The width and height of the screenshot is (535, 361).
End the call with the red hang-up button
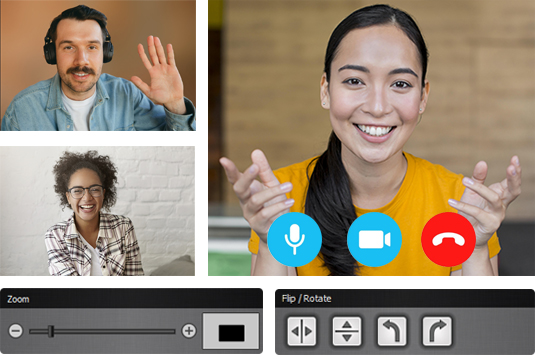coord(448,240)
